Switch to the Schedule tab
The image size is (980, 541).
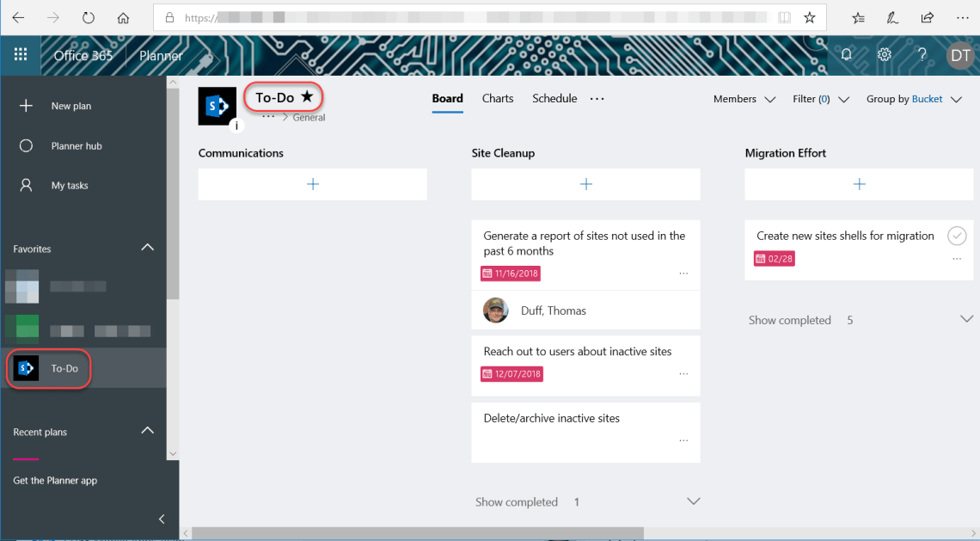[554, 98]
